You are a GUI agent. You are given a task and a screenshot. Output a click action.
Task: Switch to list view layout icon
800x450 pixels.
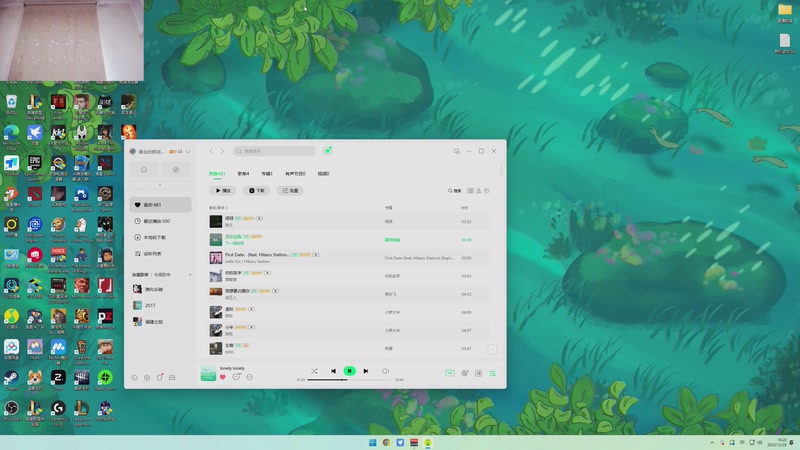click(470, 191)
